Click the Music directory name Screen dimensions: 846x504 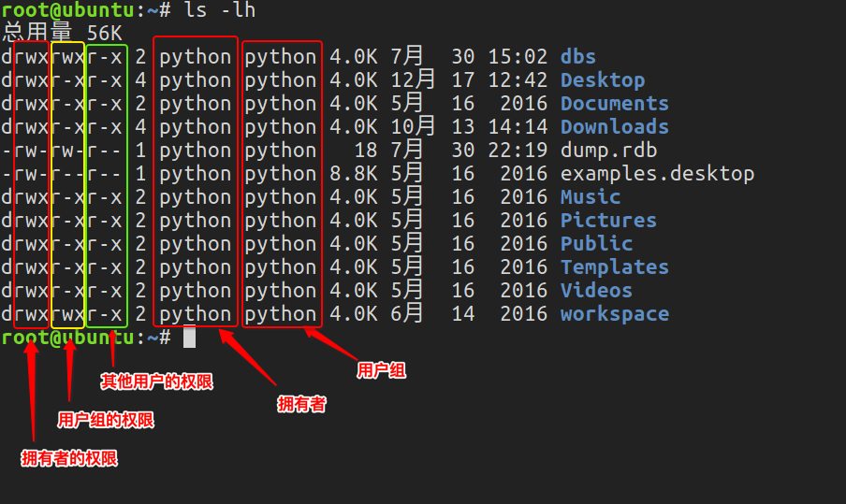591,196
